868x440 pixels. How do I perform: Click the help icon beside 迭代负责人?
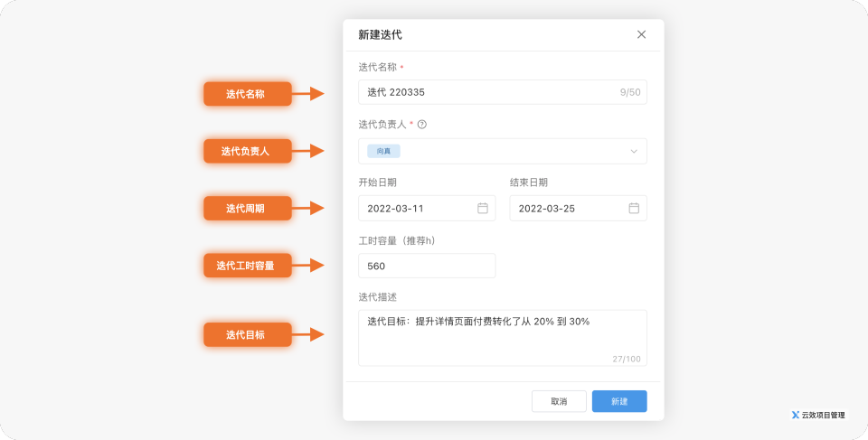pyautogui.click(x=421, y=125)
